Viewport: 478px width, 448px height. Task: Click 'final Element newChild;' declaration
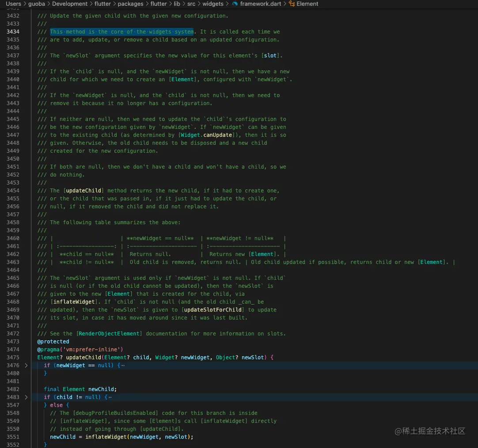80,389
